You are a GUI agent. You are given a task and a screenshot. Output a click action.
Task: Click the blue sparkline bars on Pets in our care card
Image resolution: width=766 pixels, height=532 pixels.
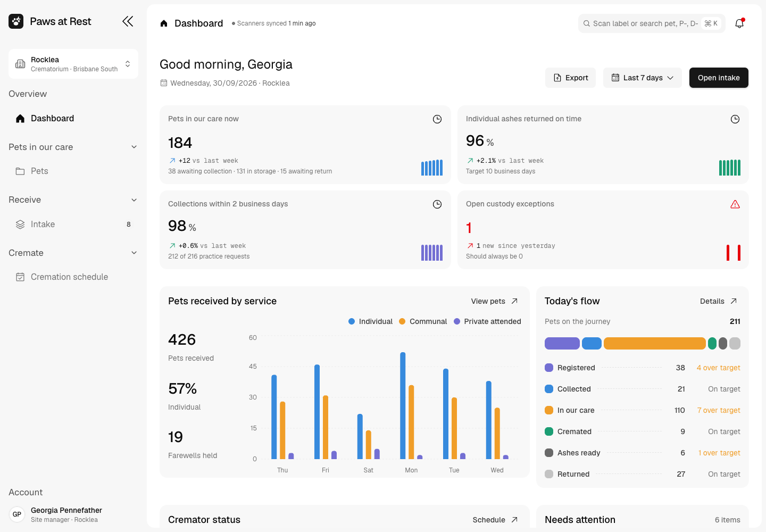pyautogui.click(x=432, y=168)
